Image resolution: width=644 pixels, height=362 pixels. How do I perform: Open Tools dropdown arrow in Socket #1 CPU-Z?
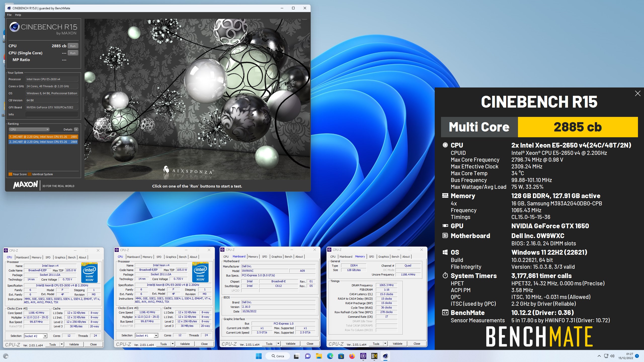[173, 344]
